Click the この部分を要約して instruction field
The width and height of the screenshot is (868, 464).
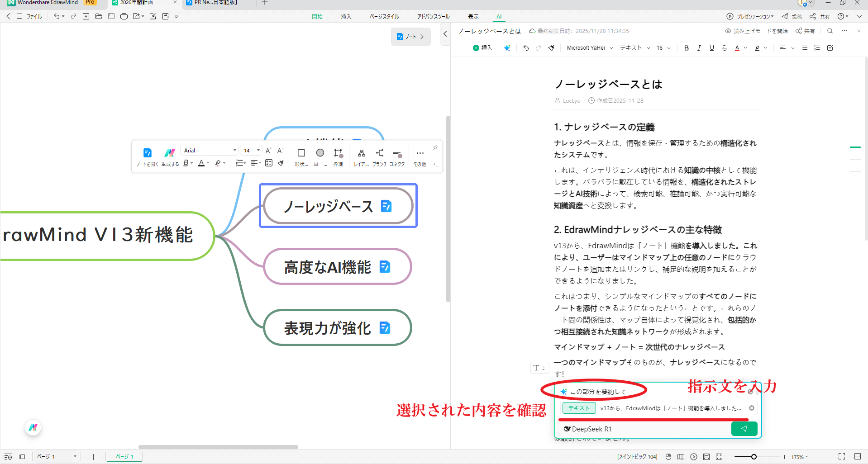597,391
